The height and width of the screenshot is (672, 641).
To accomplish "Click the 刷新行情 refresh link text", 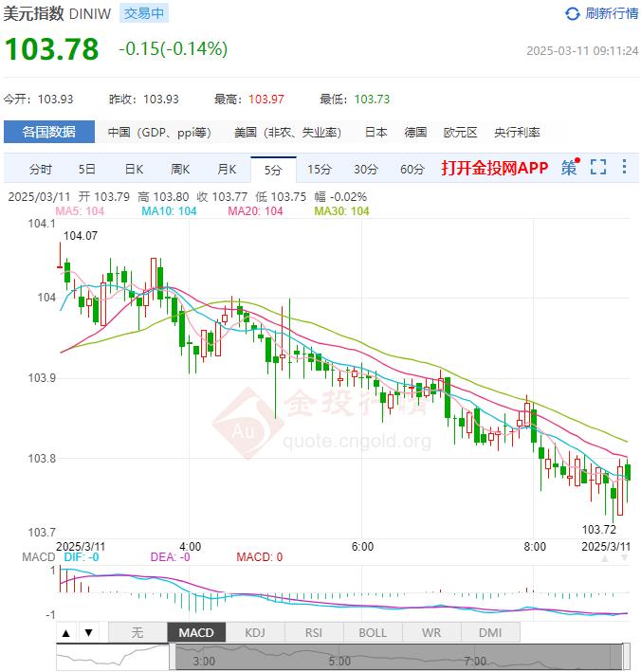I will pos(612,13).
